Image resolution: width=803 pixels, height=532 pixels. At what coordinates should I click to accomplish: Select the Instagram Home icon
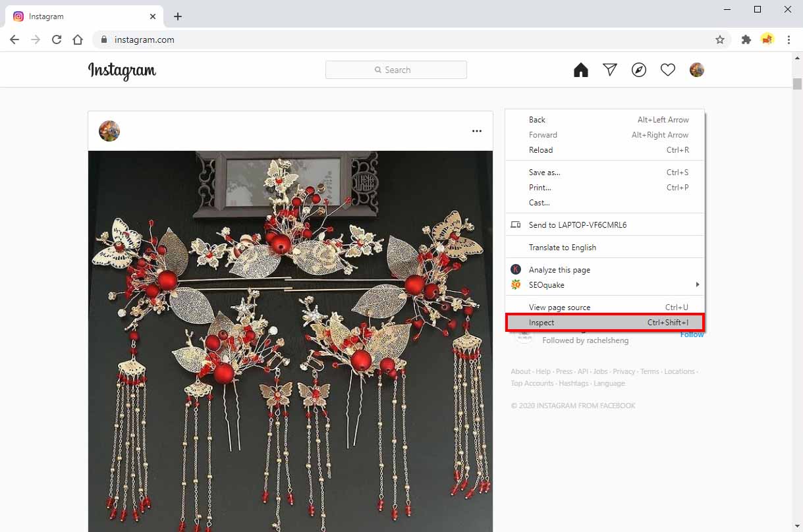pos(580,69)
